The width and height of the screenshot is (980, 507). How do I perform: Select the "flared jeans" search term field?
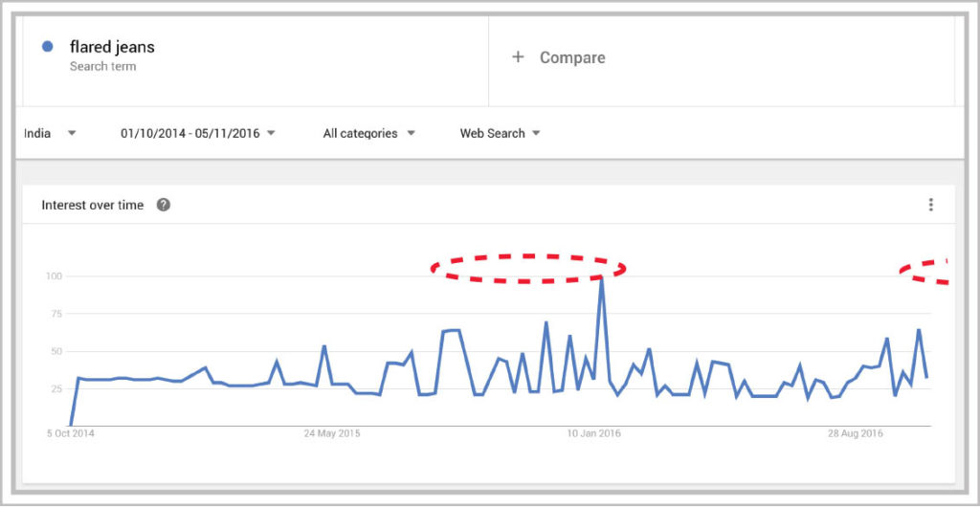[112, 47]
